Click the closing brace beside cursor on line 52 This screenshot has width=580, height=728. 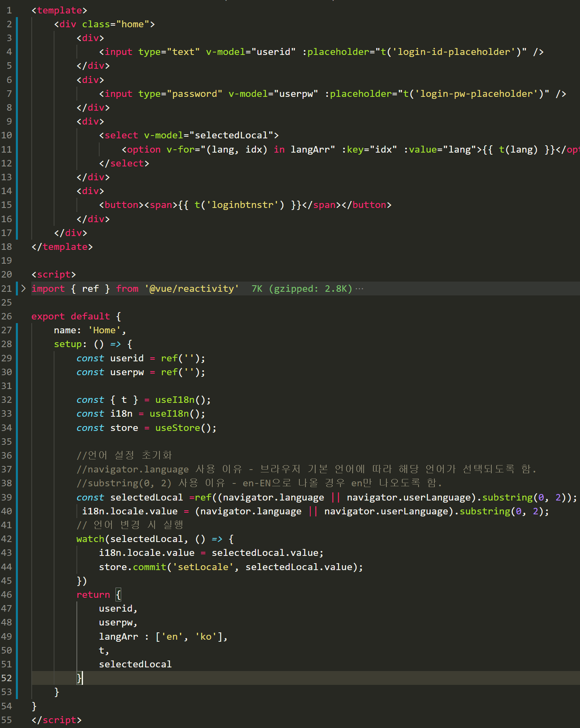coord(79,678)
